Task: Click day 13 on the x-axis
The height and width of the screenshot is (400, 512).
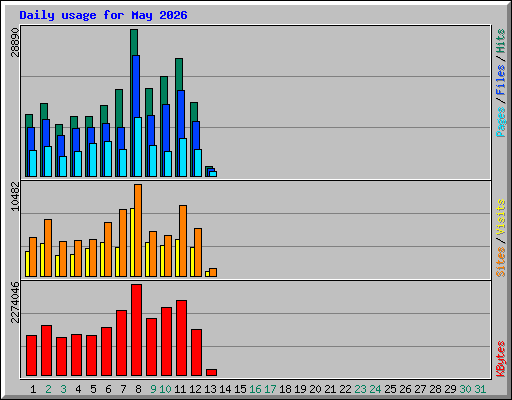Action: pyautogui.click(x=210, y=389)
